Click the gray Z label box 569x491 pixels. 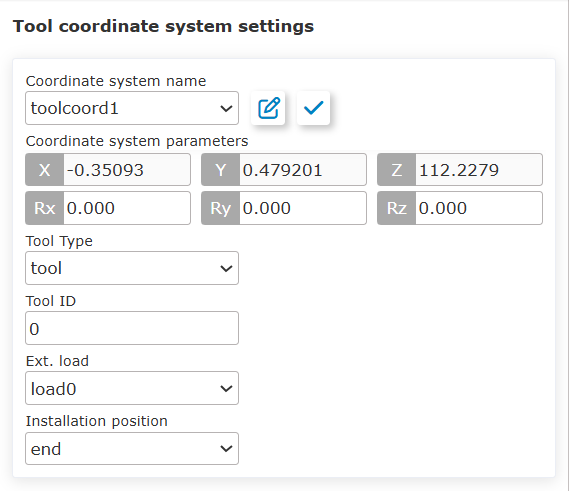396,169
